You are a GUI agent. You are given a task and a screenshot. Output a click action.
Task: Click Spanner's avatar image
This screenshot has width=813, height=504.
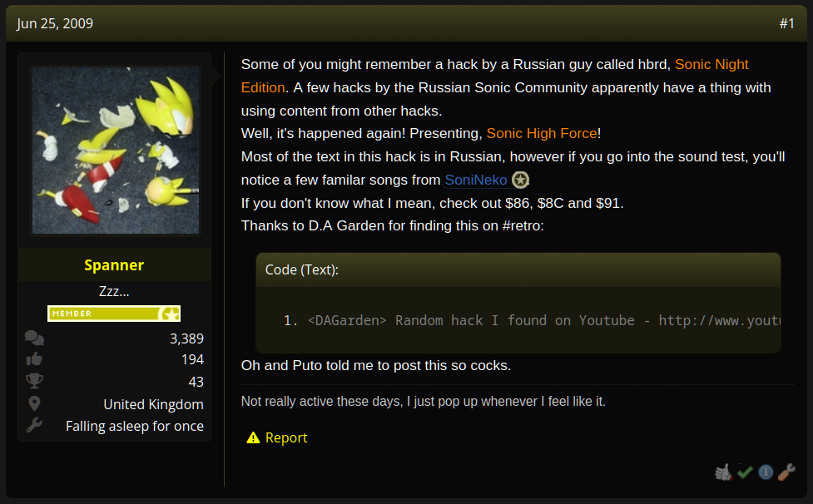pos(116,151)
